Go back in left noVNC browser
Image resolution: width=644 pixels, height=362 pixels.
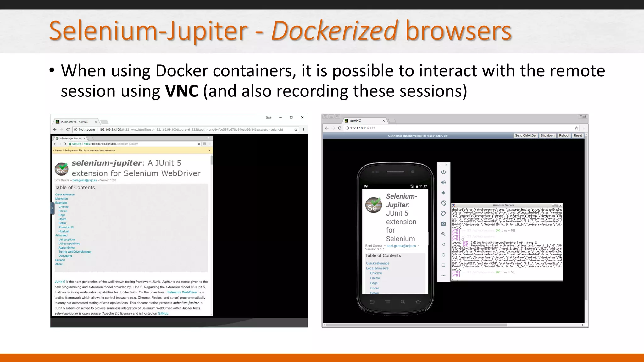pyautogui.click(x=55, y=129)
